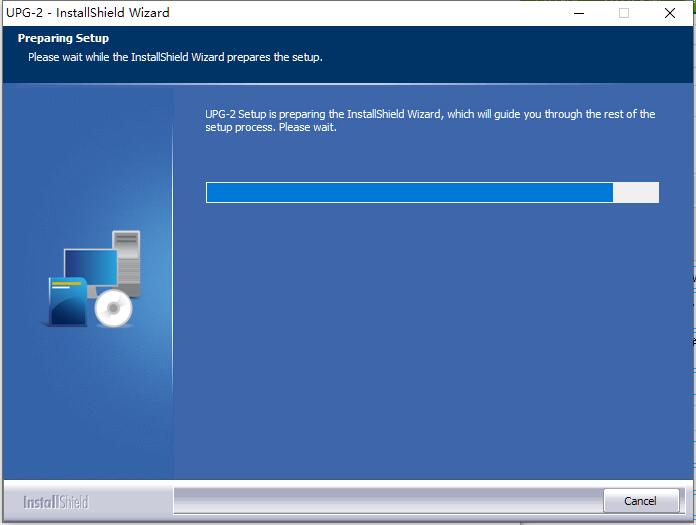Click the "Preparing Setup" heading
696x525 pixels.
click(63, 38)
